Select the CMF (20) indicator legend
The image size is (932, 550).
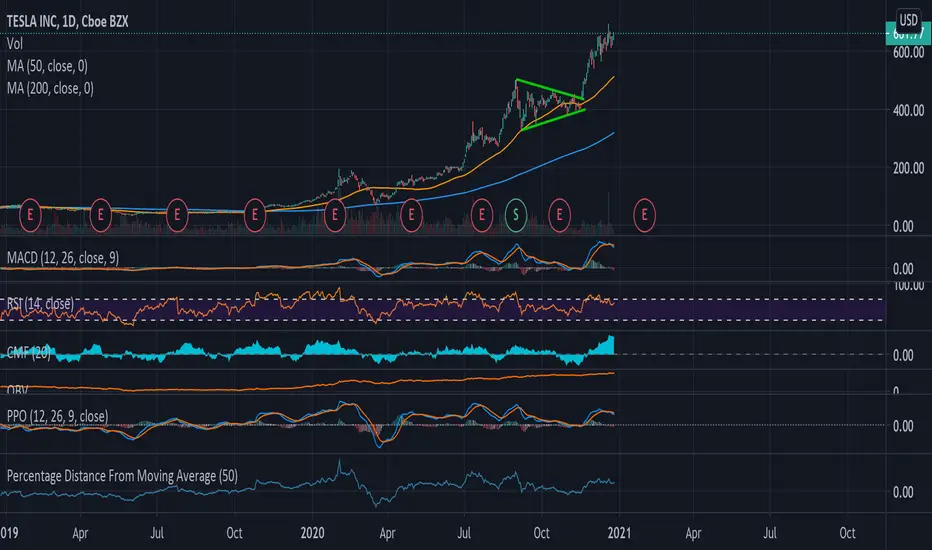(x=29, y=351)
